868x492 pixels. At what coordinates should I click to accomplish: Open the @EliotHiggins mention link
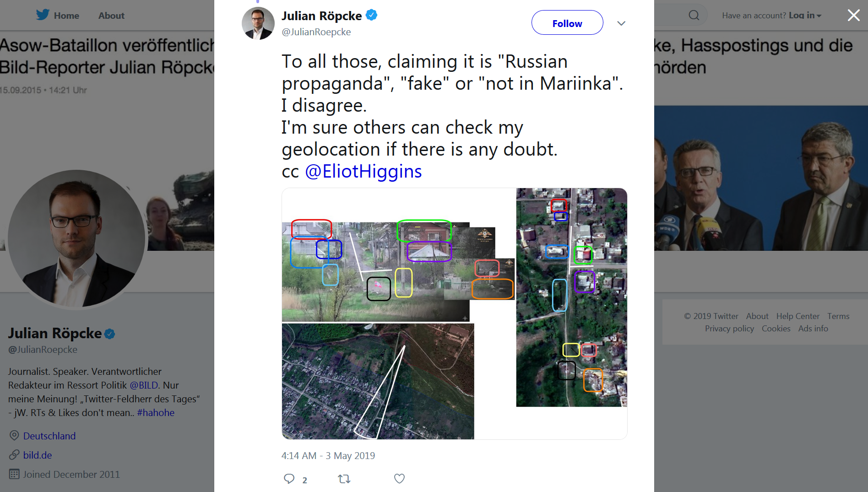(363, 171)
